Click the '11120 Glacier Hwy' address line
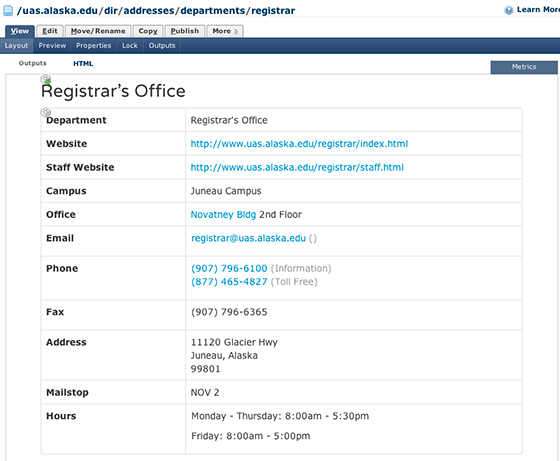This screenshot has width=560, height=461. 234,342
